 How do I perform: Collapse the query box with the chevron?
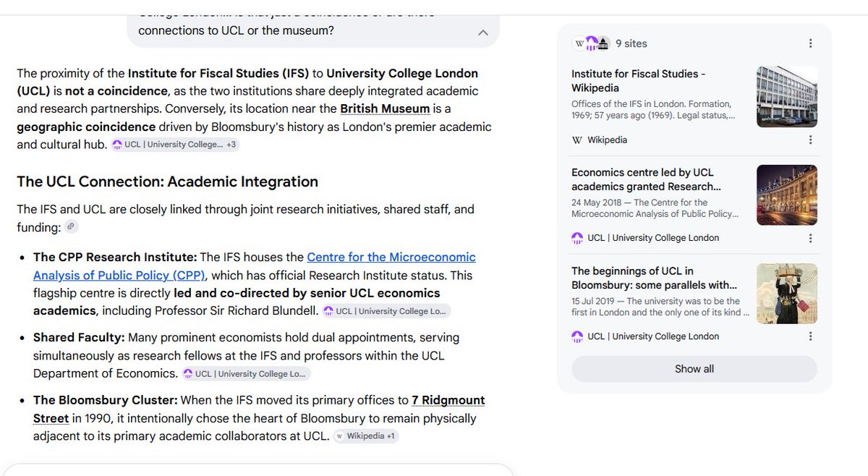483,33
